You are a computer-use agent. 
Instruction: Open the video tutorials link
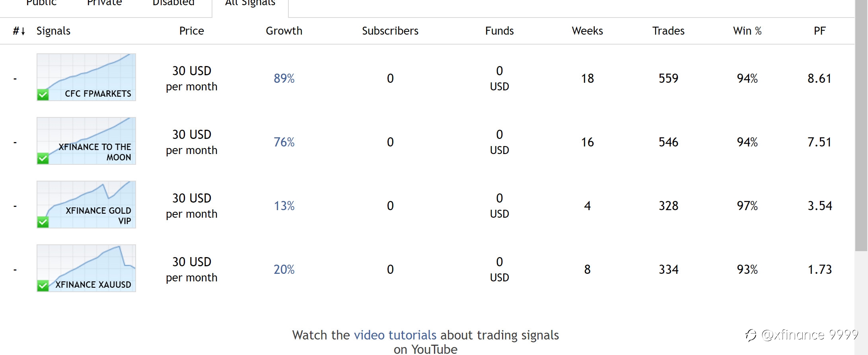[395, 335]
